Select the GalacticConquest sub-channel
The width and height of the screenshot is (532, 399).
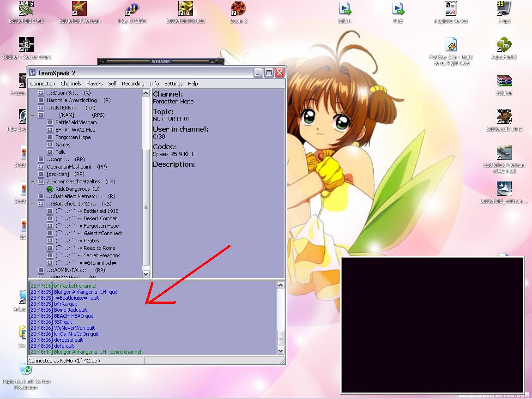[x=89, y=233]
